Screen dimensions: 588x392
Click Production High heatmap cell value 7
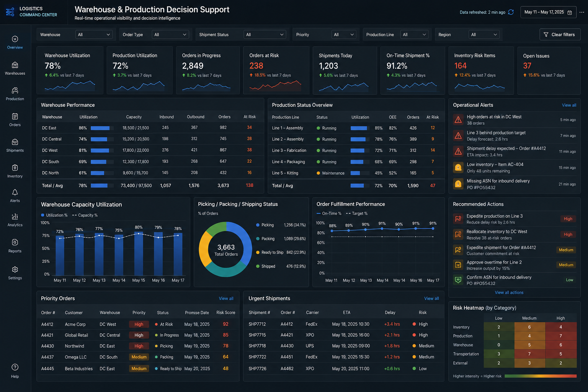click(x=561, y=336)
